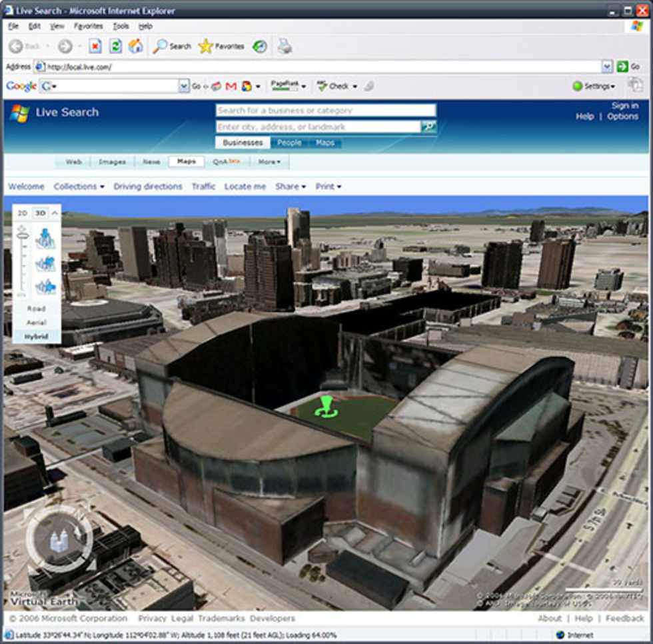Open the File menu
The height and width of the screenshot is (644, 653).
[13, 26]
